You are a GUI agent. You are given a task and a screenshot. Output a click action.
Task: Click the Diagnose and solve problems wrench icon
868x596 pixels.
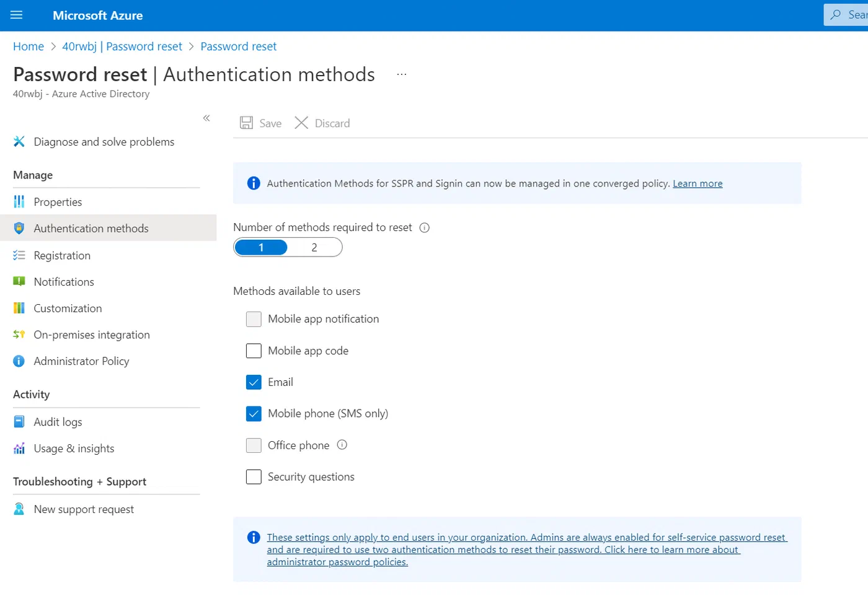coord(19,141)
